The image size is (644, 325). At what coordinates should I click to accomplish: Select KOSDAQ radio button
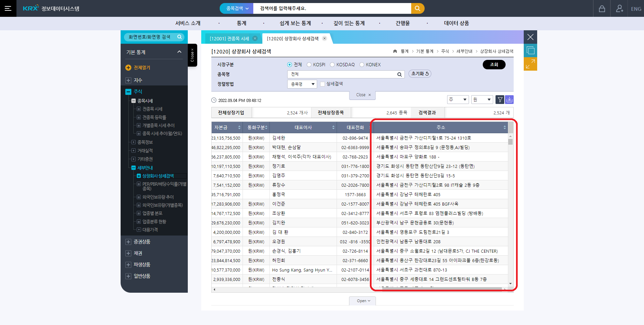click(x=332, y=65)
